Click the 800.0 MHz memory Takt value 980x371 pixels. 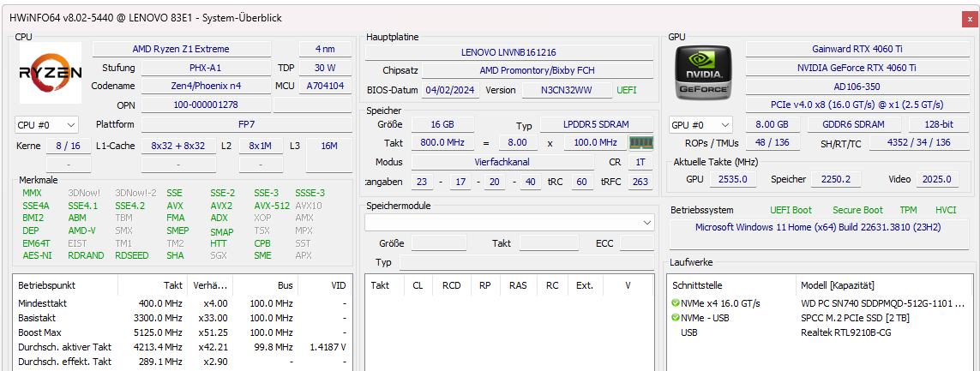tap(442, 142)
